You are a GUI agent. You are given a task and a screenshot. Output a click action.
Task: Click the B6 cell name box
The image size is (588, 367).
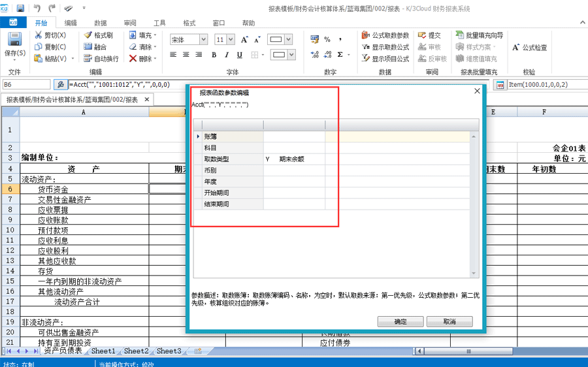pos(26,84)
